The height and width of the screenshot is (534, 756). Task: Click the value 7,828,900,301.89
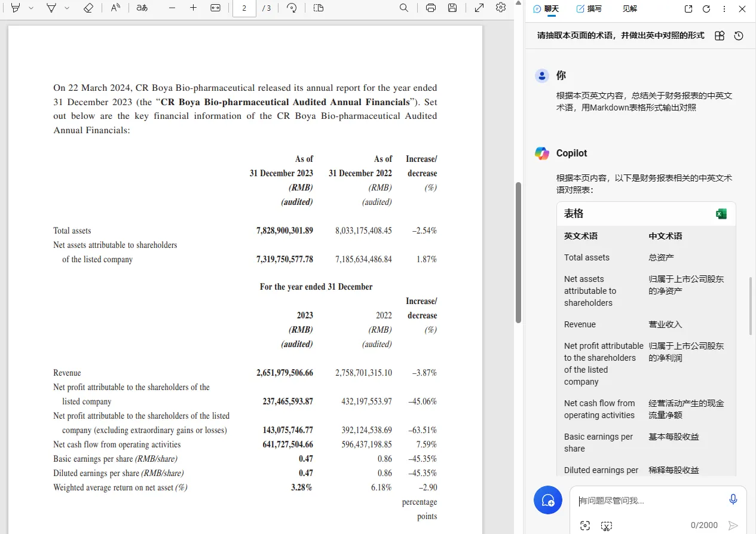pos(284,231)
